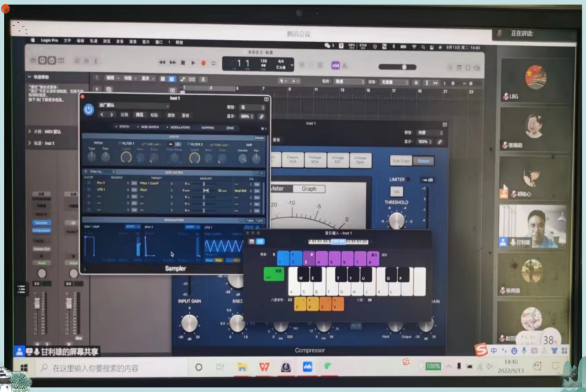
Task: Open the Logic Pro menu in menu bar
Action: coord(49,40)
